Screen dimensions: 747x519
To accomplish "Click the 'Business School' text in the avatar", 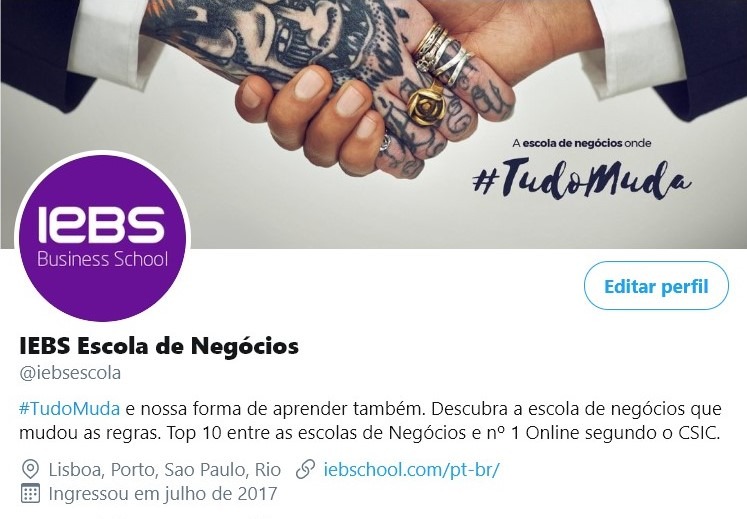I will [102, 259].
